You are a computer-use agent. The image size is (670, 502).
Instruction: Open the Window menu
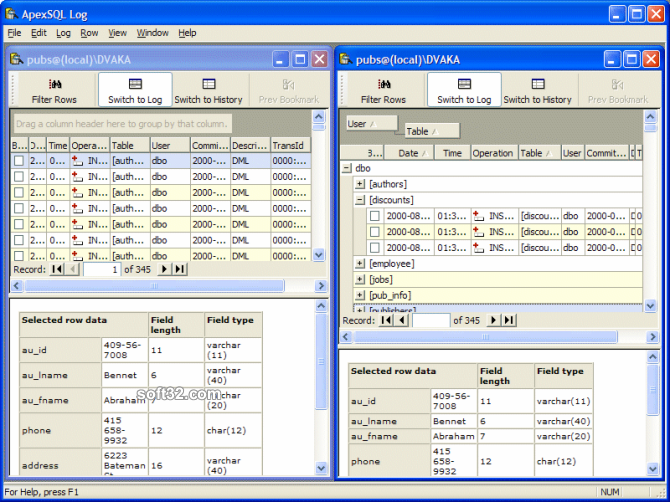point(153,33)
